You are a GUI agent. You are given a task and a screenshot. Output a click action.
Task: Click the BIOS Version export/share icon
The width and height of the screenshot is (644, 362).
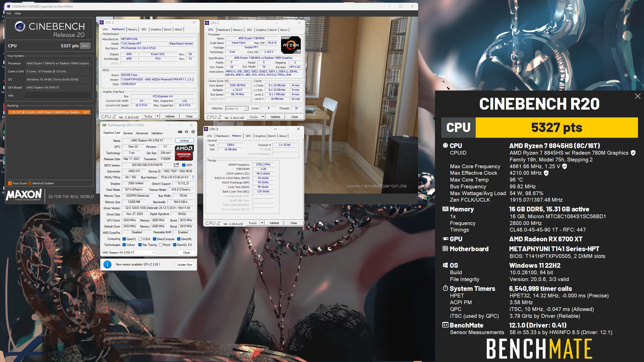[x=176, y=165]
